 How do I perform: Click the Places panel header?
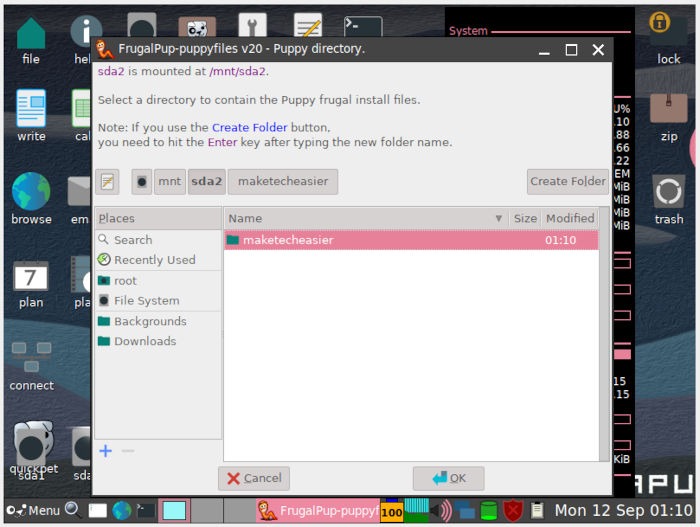(158, 218)
